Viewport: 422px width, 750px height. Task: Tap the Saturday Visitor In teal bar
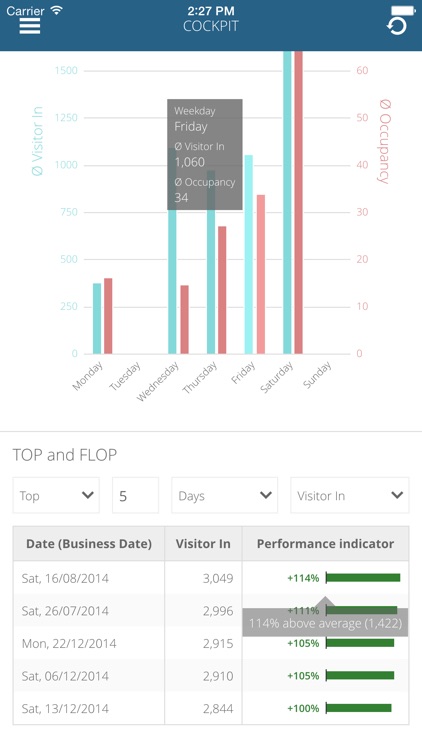(287, 202)
